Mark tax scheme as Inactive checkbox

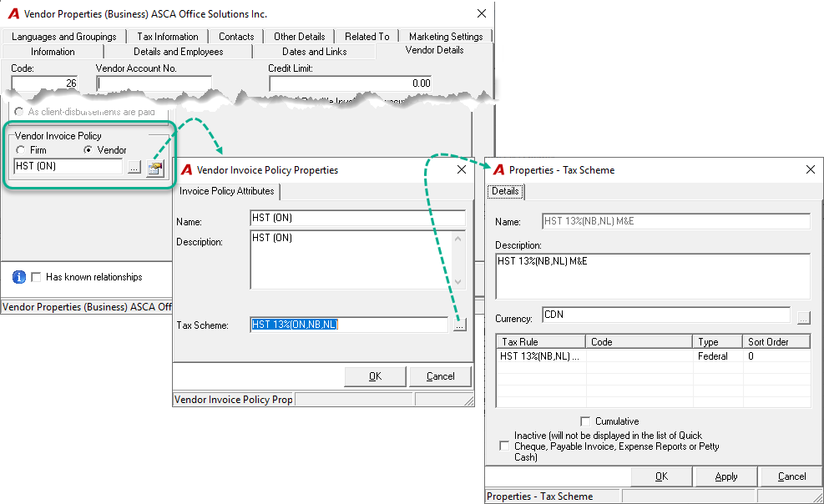pos(504,446)
